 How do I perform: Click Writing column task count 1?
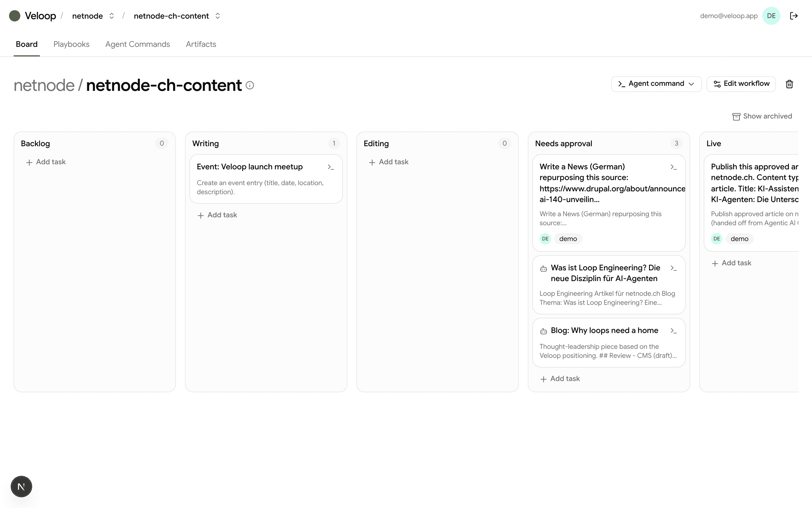(334, 143)
